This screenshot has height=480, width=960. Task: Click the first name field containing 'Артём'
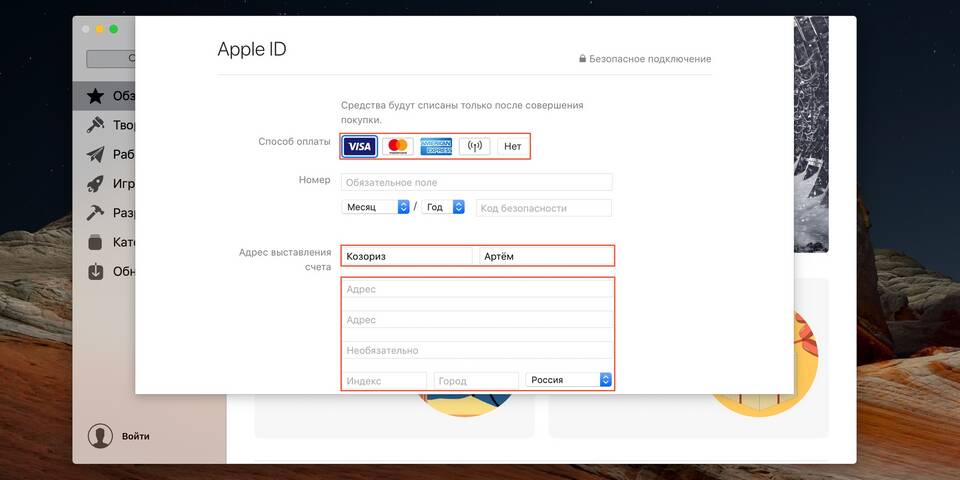tap(546, 257)
